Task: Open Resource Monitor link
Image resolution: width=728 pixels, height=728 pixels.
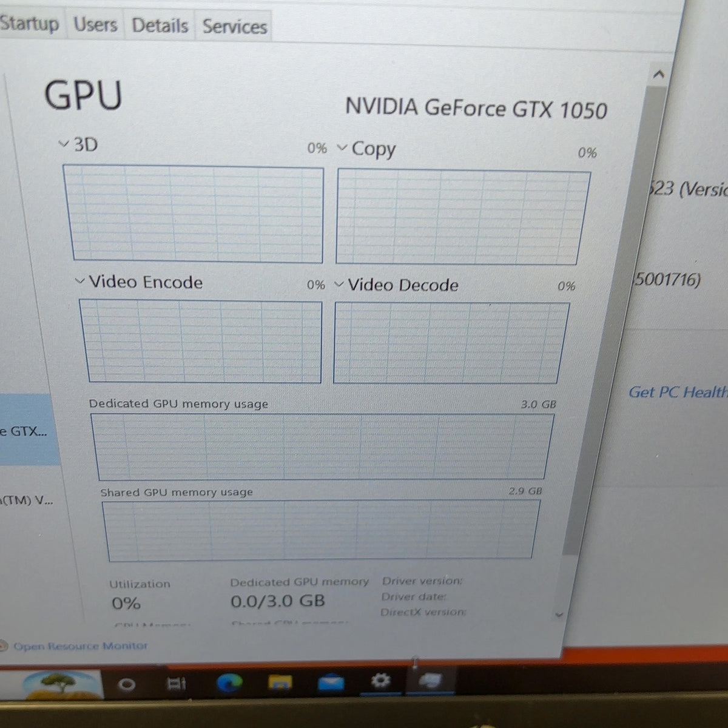Action: click(80, 646)
